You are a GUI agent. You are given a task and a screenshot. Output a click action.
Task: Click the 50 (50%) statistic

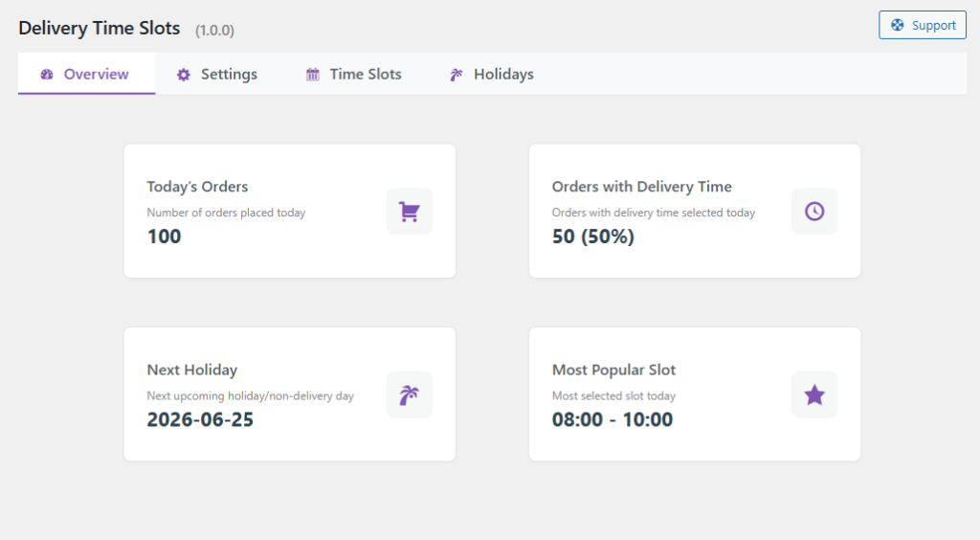[x=593, y=236]
